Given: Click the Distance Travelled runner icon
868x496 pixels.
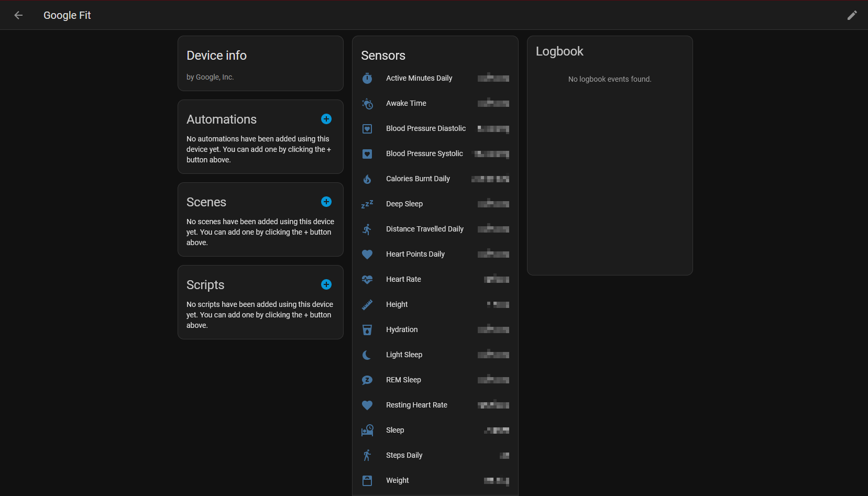Looking at the screenshot, I should [x=367, y=229].
